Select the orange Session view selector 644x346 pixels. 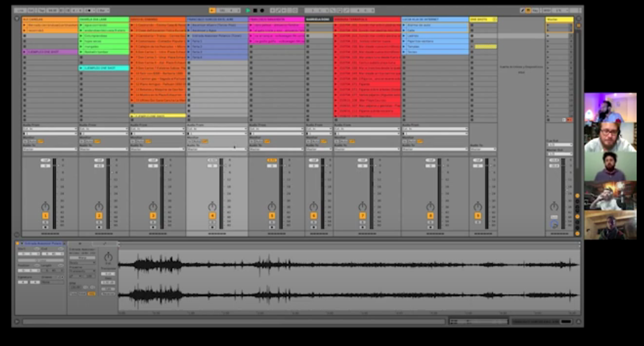point(578,26)
